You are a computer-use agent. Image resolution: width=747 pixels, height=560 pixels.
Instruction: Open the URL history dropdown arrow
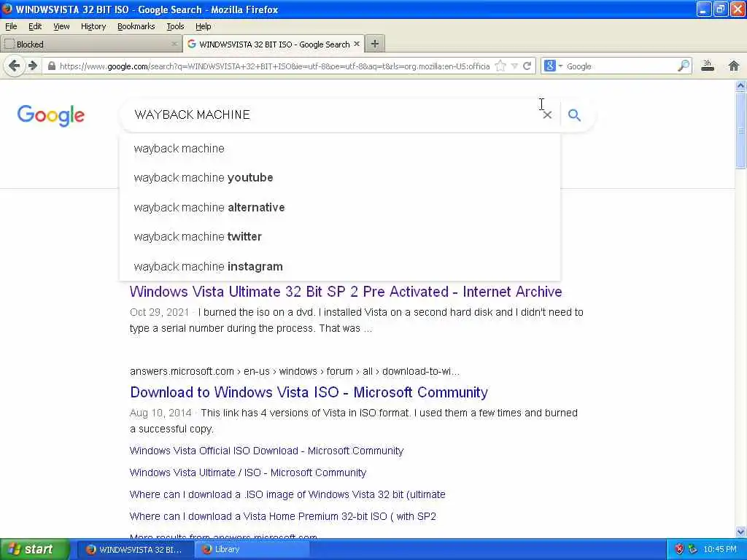[x=514, y=66]
